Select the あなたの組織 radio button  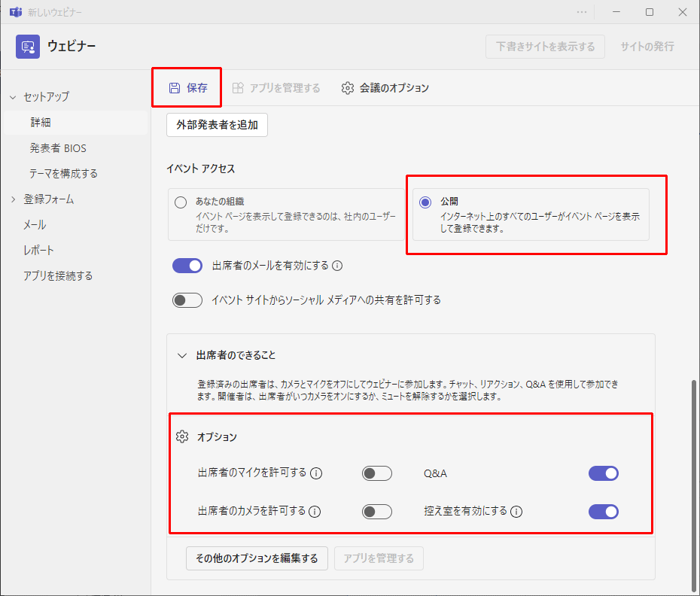pos(181,202)
